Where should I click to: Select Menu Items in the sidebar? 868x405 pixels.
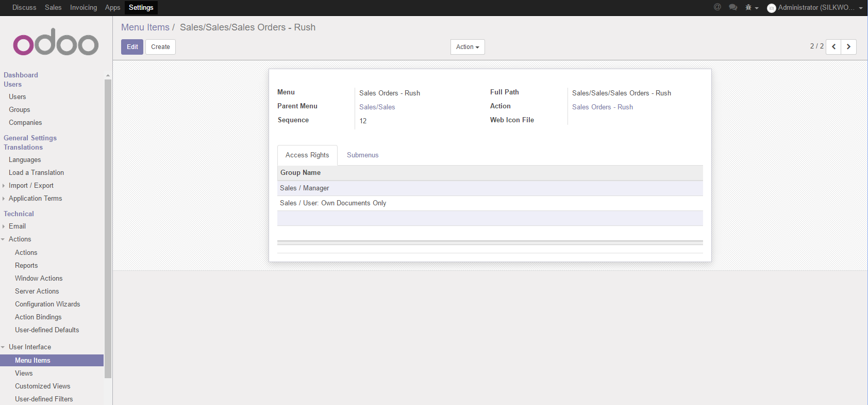point(52,361)
